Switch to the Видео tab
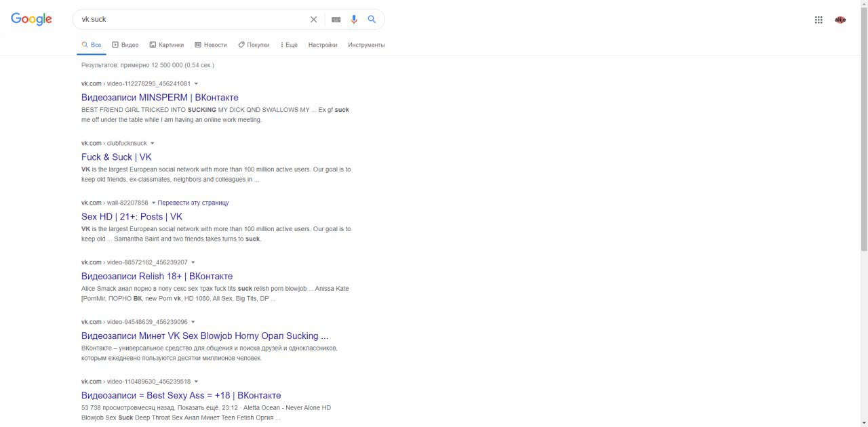Screen dimensions: 868x427 [125, 45]
